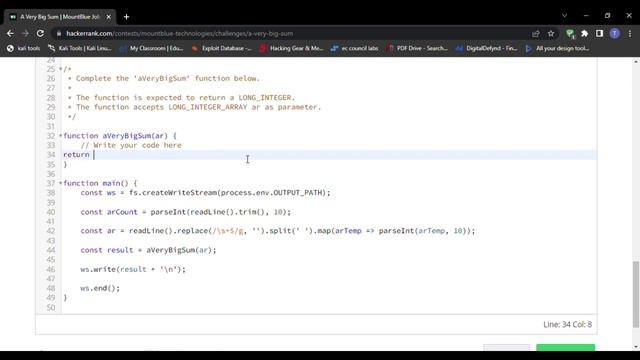Open the All your design tool bookmark
The width and height of the screenshot is (640, 360).
pos(557,48)
